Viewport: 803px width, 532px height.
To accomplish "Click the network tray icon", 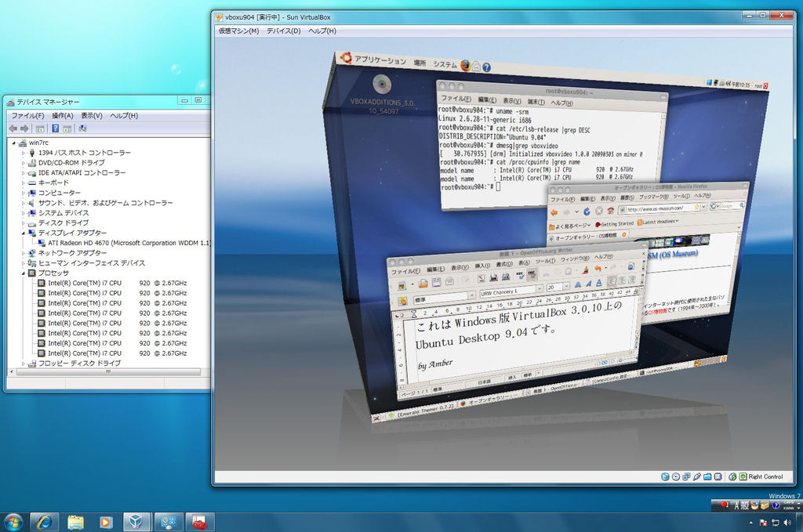I will pyautogui.click(x=775, y=523).
